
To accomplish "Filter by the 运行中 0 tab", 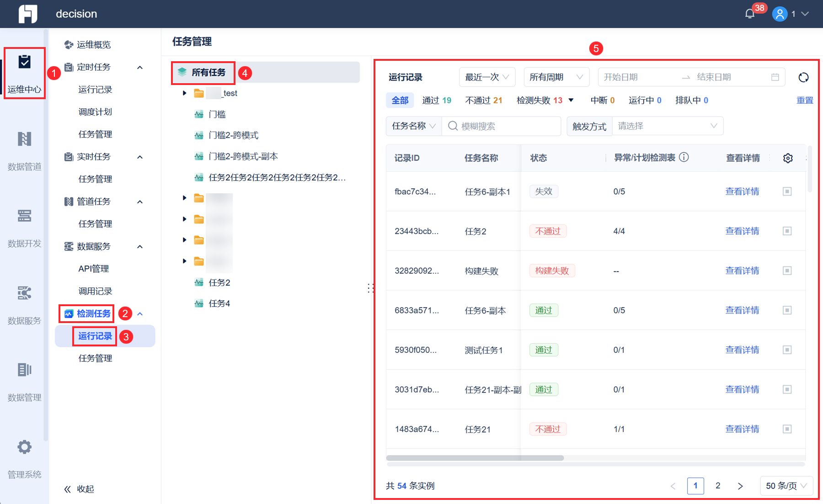I will click(x=645, y=100).
